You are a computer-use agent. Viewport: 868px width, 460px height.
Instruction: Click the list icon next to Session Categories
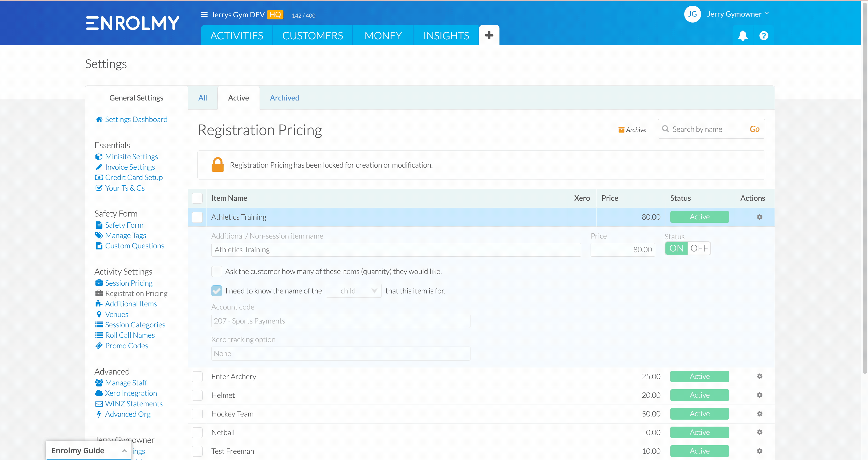pyautogui.click(x=99, y=325)
